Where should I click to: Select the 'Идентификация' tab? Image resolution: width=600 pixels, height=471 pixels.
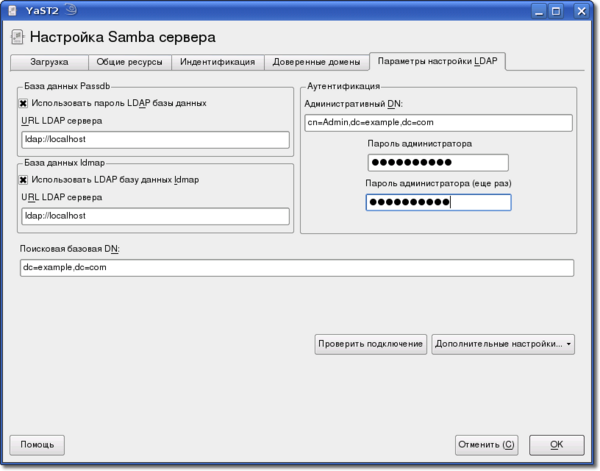pos(217,62)
